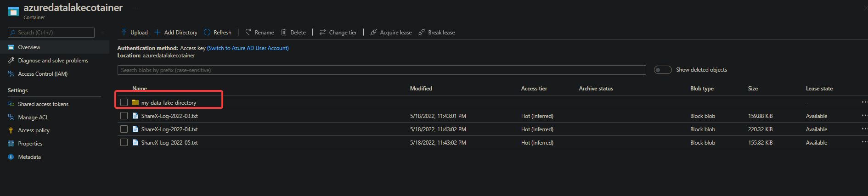The width and height of the screenshot is (868, 196).
Task: Click the 220.32 KiB size cell
Action: pos(761,129)
